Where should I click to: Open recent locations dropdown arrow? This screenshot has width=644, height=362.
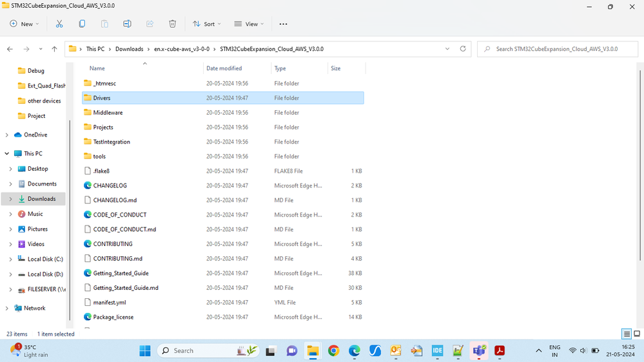click(x=40, y=49)
